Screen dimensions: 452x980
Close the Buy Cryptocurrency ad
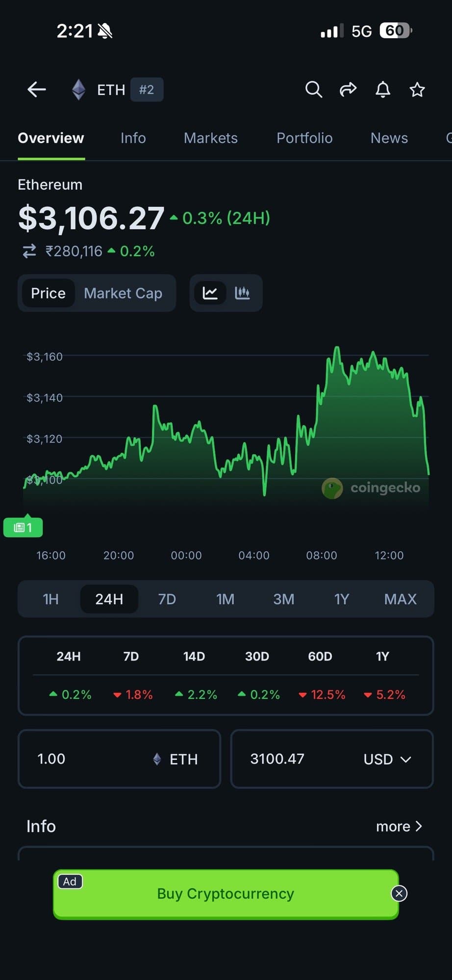pos(399,894)
